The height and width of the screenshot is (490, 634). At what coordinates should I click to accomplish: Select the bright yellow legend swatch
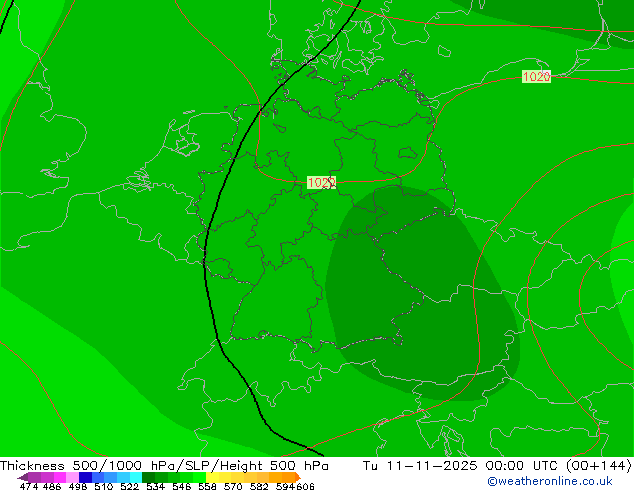[212, 477]
